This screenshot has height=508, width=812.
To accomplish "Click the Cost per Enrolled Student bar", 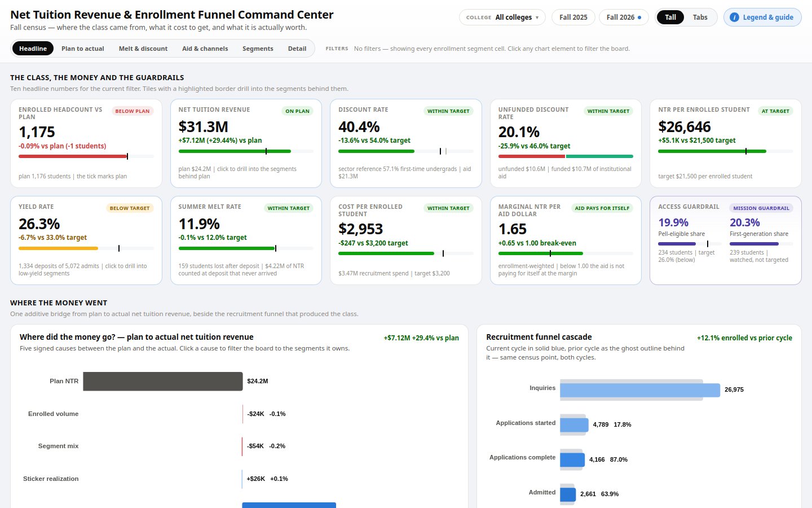I will coord(406,253).
